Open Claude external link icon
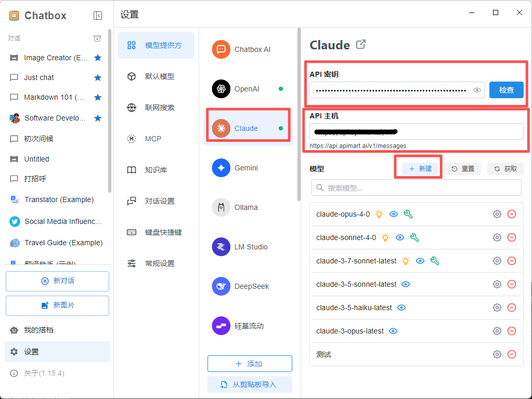Viewport: 532px width, 399px height. click(x=361, y=44)
